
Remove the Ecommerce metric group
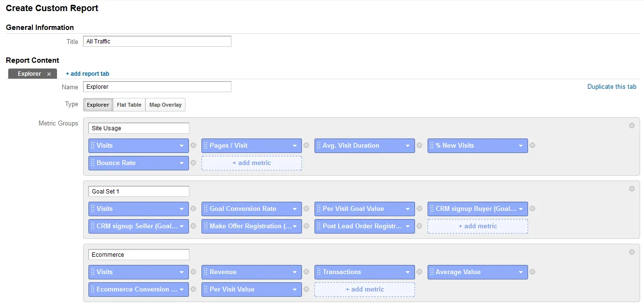(x=631, y=252)
